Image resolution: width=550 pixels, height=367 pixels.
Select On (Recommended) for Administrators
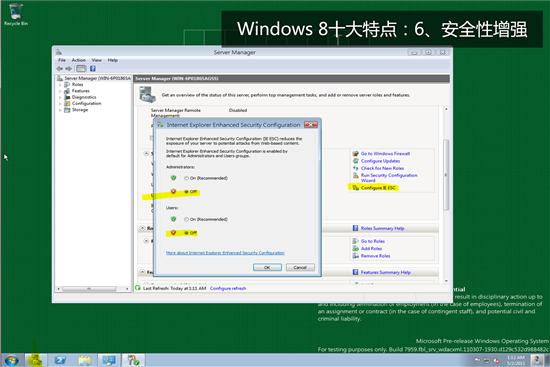[x=186, y=178]
